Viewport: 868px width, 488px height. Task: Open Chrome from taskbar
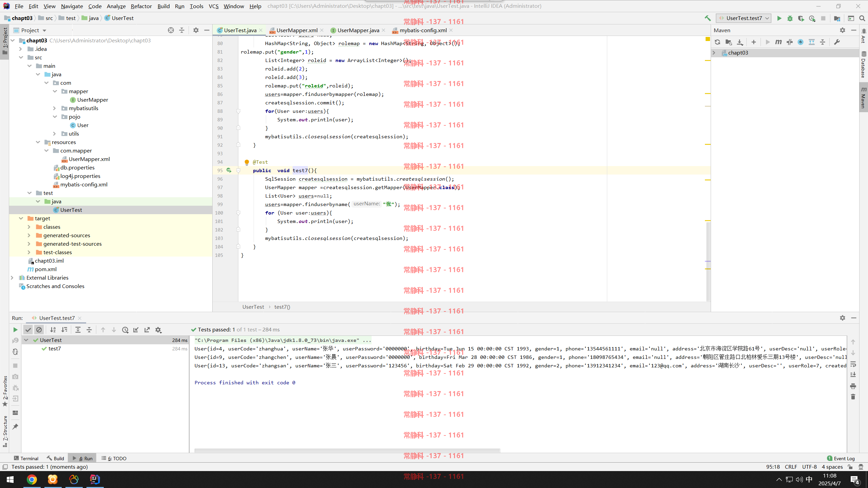click(32, 480)
